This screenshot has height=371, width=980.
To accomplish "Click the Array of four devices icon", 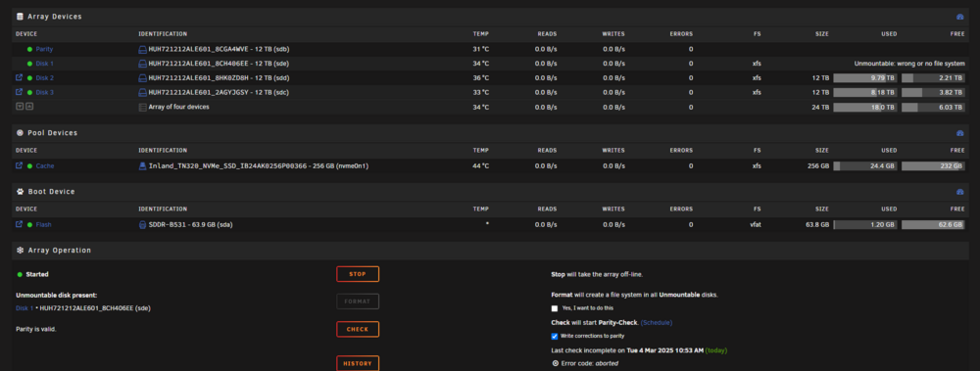I will click(142, 108).
